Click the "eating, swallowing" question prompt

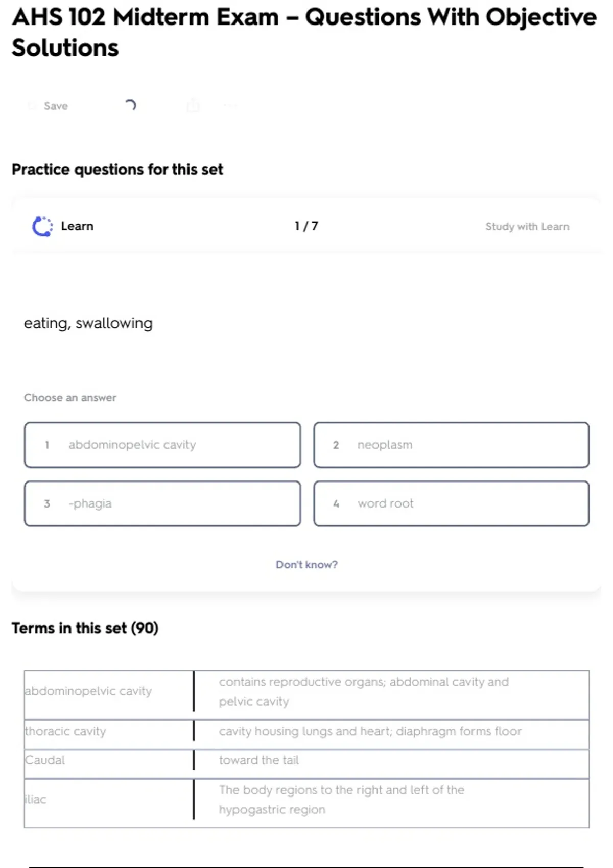pyautogui.click(x=88, y=323)
